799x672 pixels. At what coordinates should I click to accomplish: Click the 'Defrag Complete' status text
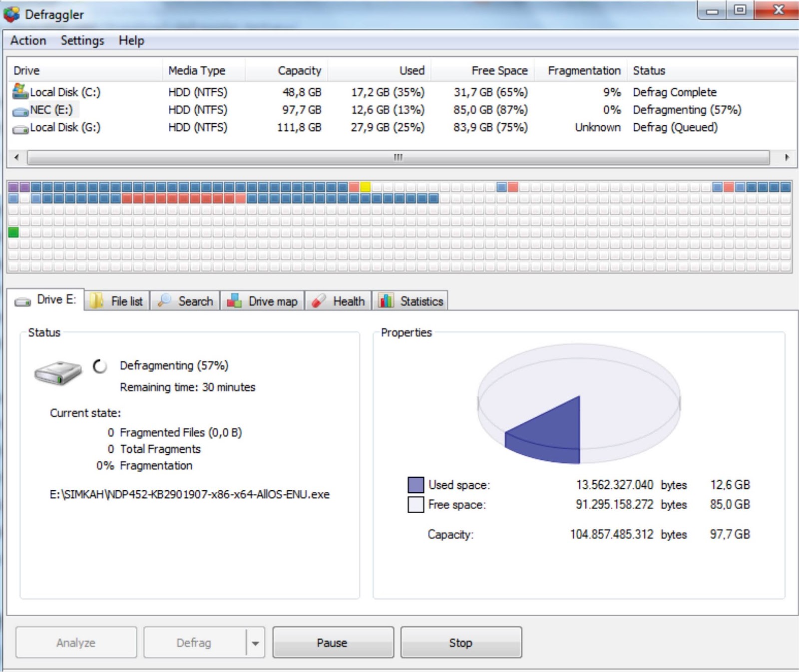point(675,92)
